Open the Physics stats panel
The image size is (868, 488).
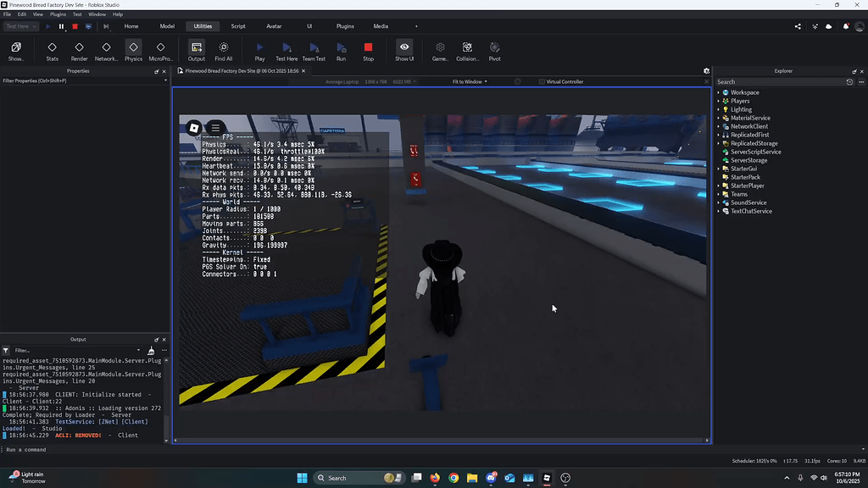pos(132,48)
